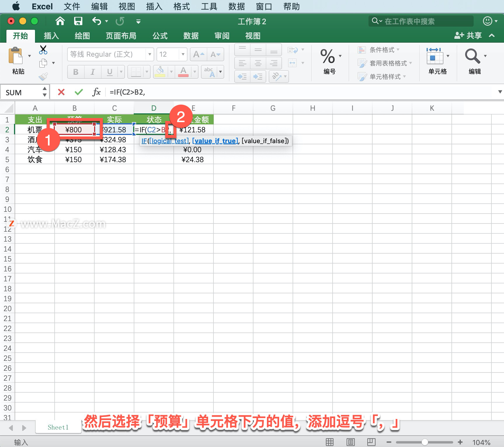Open the Apple menu
Screen dimensions: 504x447
16,6
